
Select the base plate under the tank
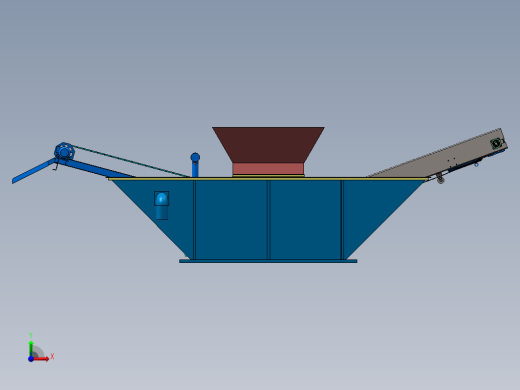point(268,261)
